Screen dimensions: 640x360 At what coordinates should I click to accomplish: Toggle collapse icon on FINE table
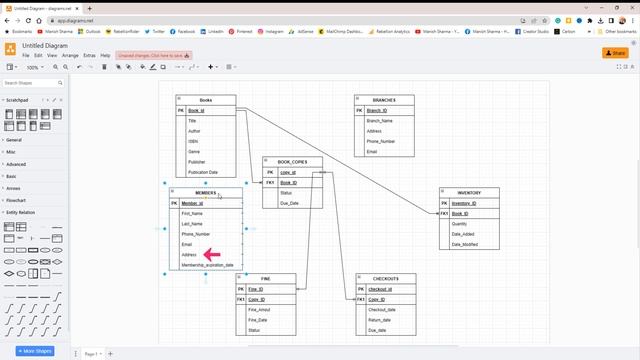(x=239, y=277)
